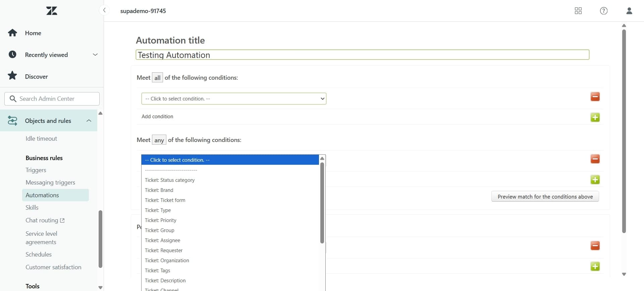Click the 'supademo-91745' account name

click(x=143, y=11)
